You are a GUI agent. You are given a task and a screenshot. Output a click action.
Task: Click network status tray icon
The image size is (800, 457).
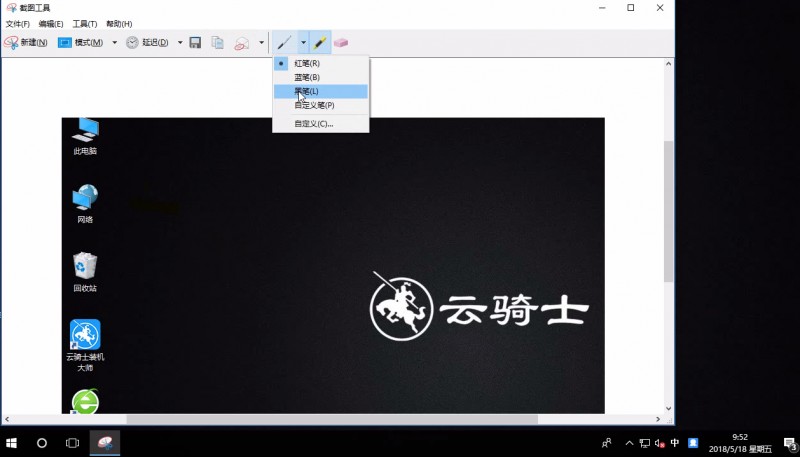(645, 443)
